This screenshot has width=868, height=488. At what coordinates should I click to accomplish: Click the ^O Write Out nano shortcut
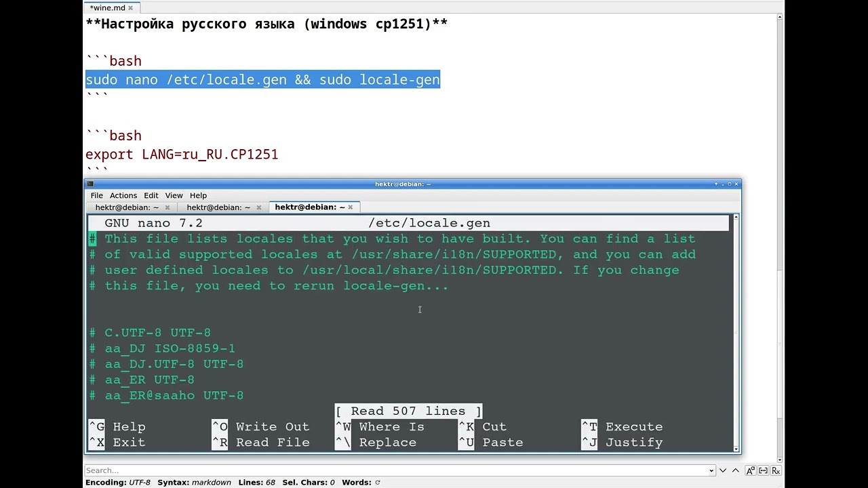pyautogui.click(x=261, y=427)
